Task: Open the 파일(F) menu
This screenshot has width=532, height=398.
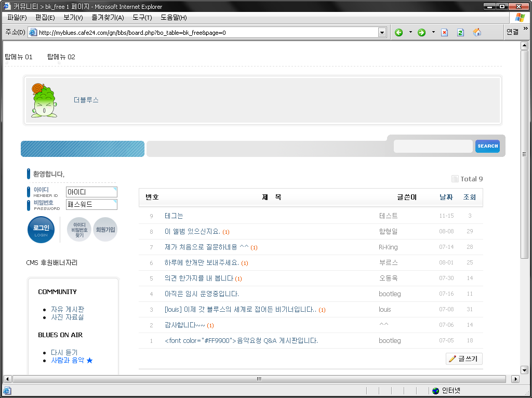Action: point(17,18)
